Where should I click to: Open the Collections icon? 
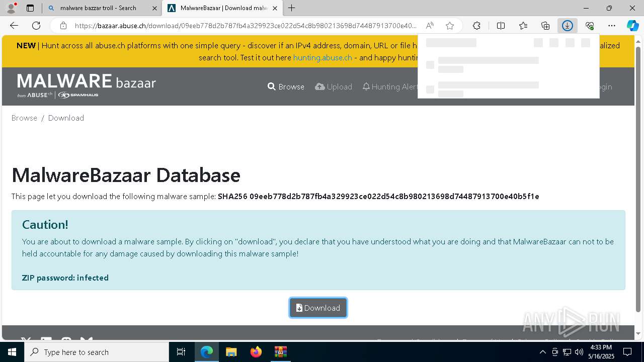pyautogui.click(x=545, y=26)
